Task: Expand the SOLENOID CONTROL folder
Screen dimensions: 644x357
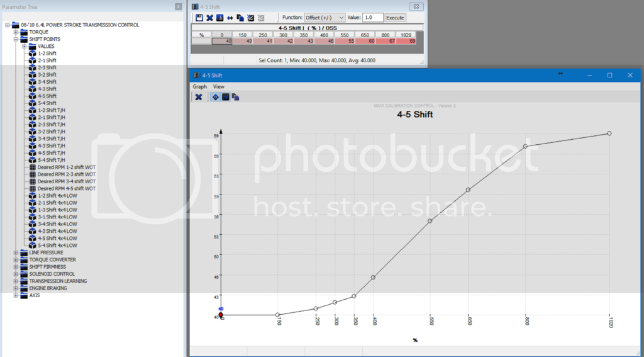Action: pyautogui.click(x=16, y=274)
